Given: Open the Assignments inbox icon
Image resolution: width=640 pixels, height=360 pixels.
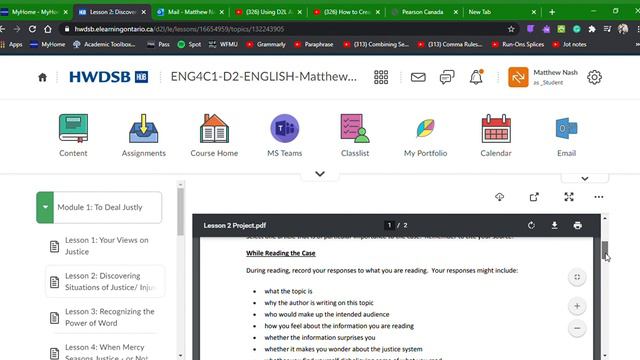Looking at the screenshot, I should (143, 128).
